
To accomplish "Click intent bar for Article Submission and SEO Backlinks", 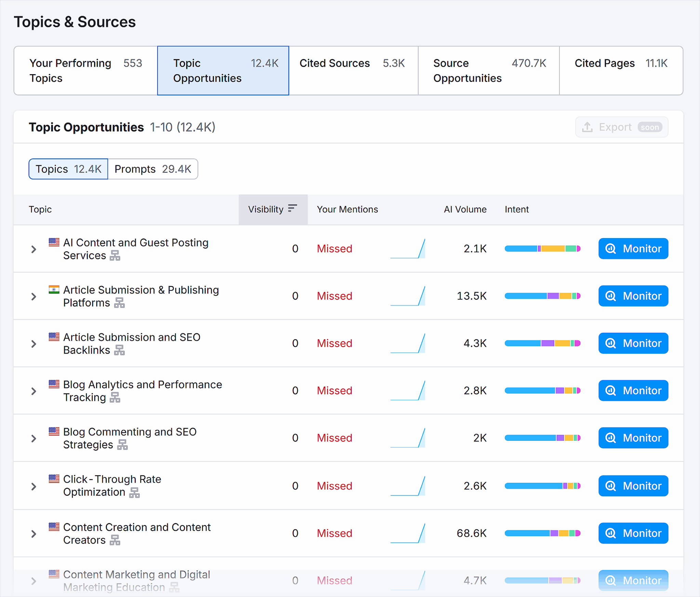I will point(542,343).
